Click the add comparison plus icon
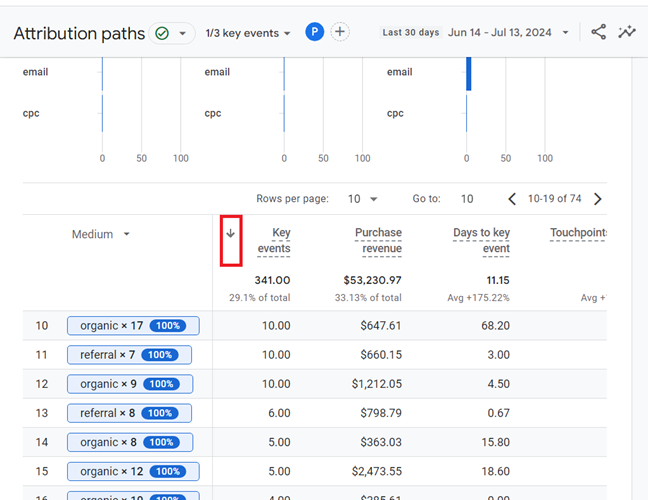The height and width of the screenshot is (500, 648). click(340, 32)
